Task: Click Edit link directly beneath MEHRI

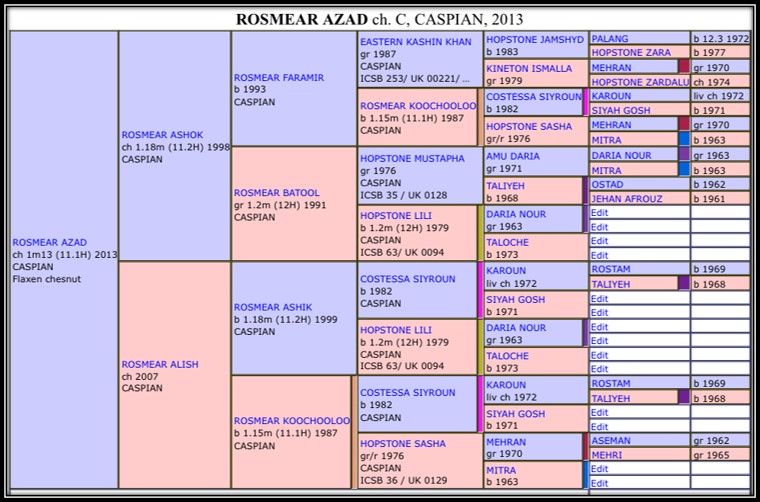Action: coord(599,469)
